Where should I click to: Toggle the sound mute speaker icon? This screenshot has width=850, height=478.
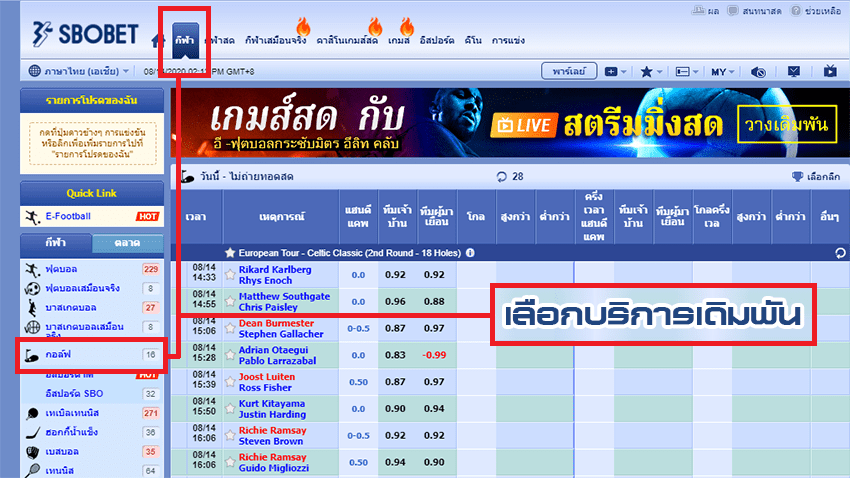click(758, 72)
